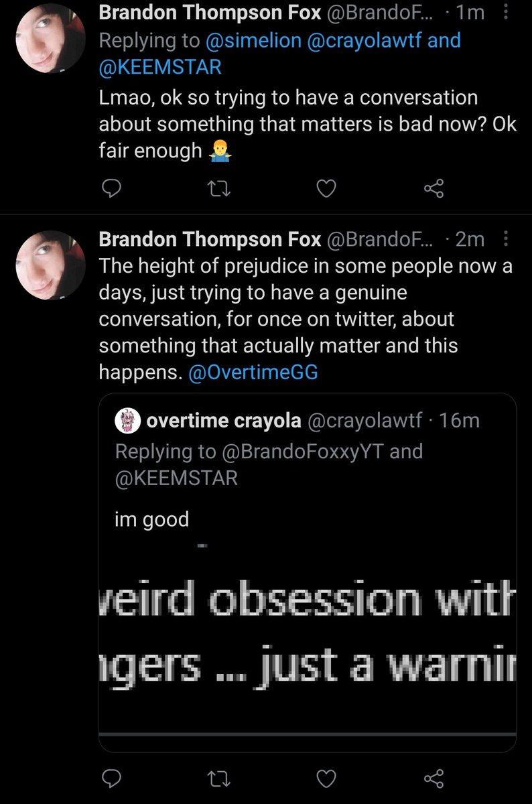Reply to the 'height of prejudice' tweet
Viewport: 532px width, 804px height.
(x=109, y=778)
